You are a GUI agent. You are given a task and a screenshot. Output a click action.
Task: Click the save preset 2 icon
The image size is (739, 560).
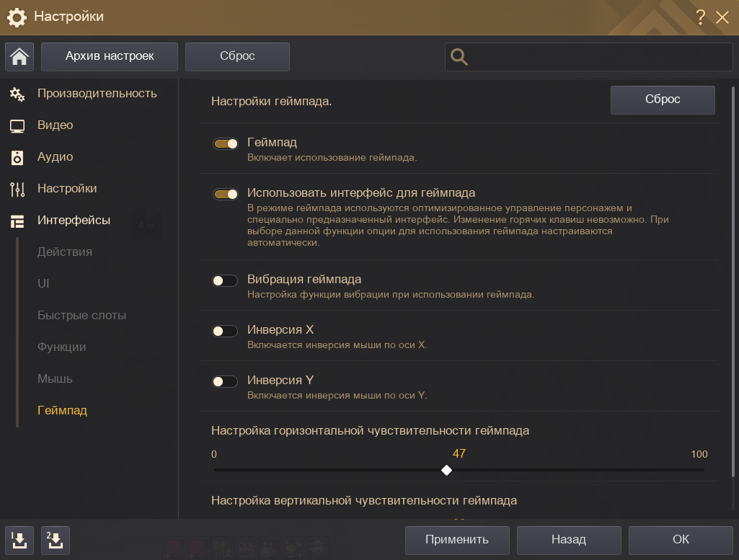click(x=56, y=539)
